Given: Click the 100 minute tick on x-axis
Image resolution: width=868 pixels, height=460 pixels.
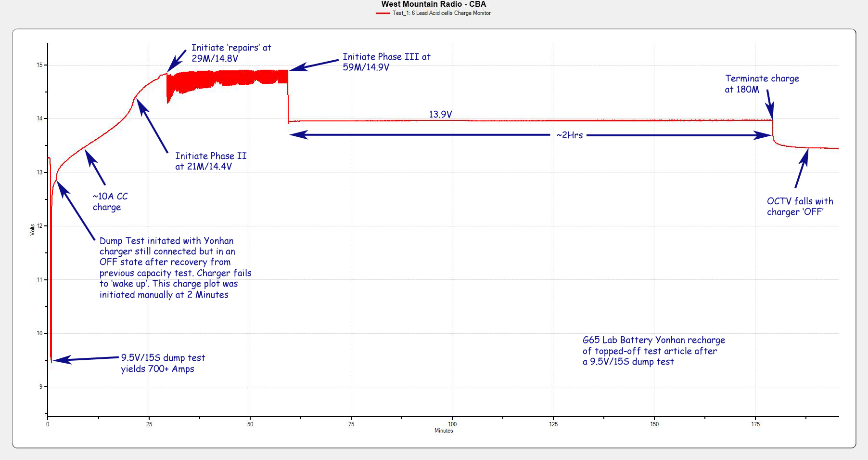Looking at the screenshot, I should click(x=452, y=424).
